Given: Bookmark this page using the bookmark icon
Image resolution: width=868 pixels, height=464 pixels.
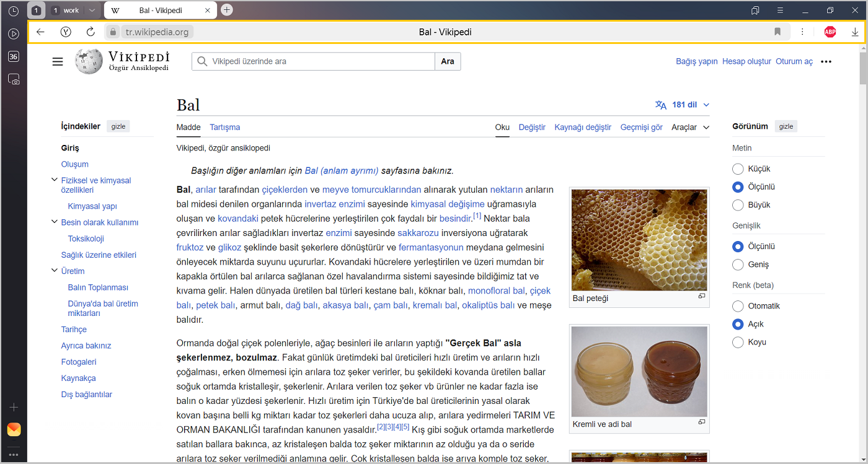Looking at the screenshot, I should 777,32.
